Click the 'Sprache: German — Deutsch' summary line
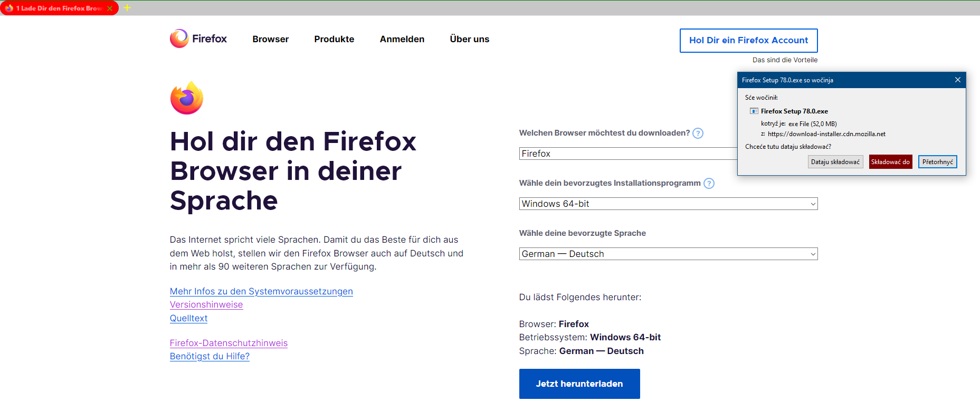 point(582,351)
